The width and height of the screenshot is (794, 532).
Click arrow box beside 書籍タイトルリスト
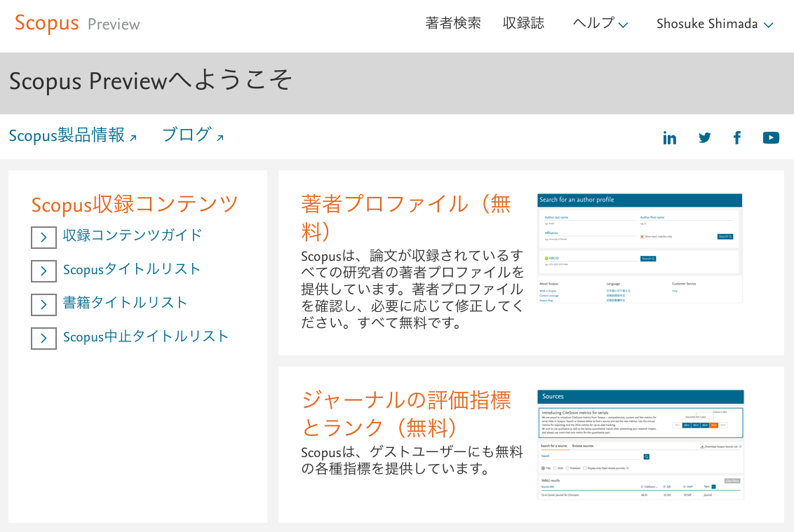(x=43, y=305)
